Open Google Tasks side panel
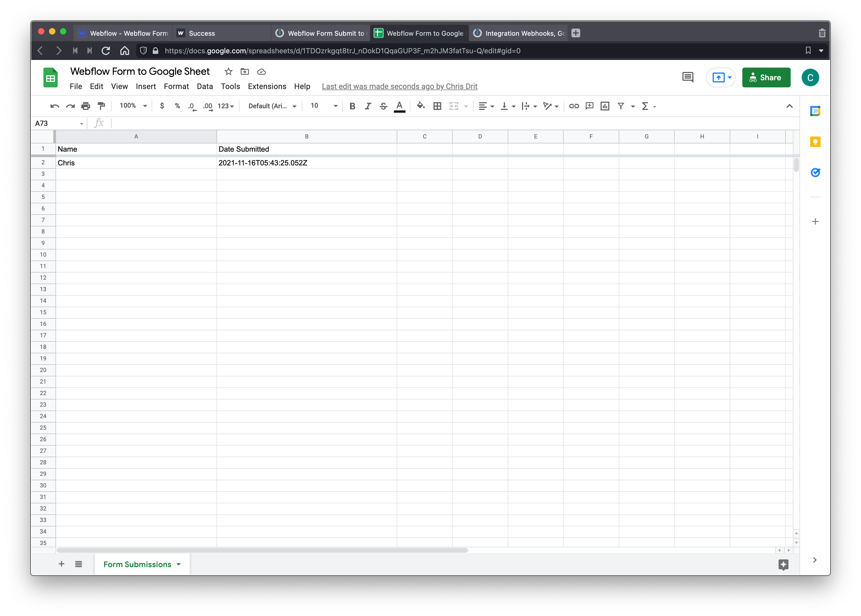861x616 pixels. 815,173
